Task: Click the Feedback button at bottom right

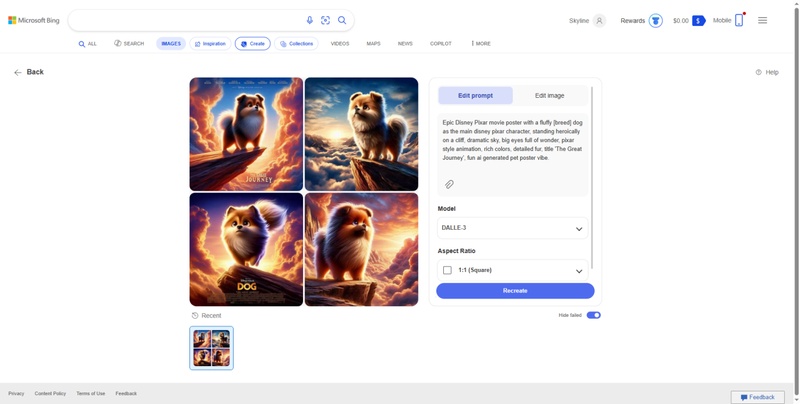Action: tap(758, 397)
